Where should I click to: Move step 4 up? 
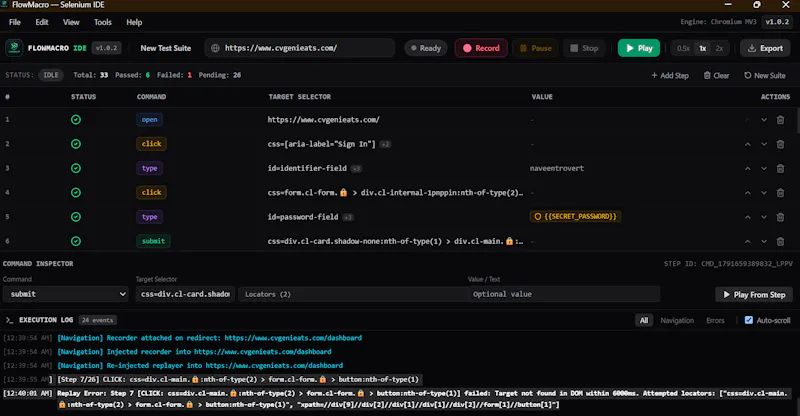pyautogui.click(x=747, y=193)
